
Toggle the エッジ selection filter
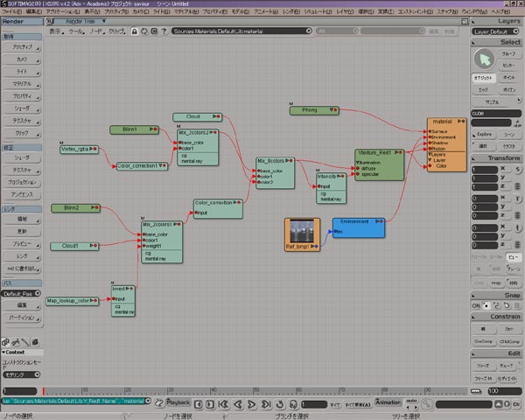[483, 90]
